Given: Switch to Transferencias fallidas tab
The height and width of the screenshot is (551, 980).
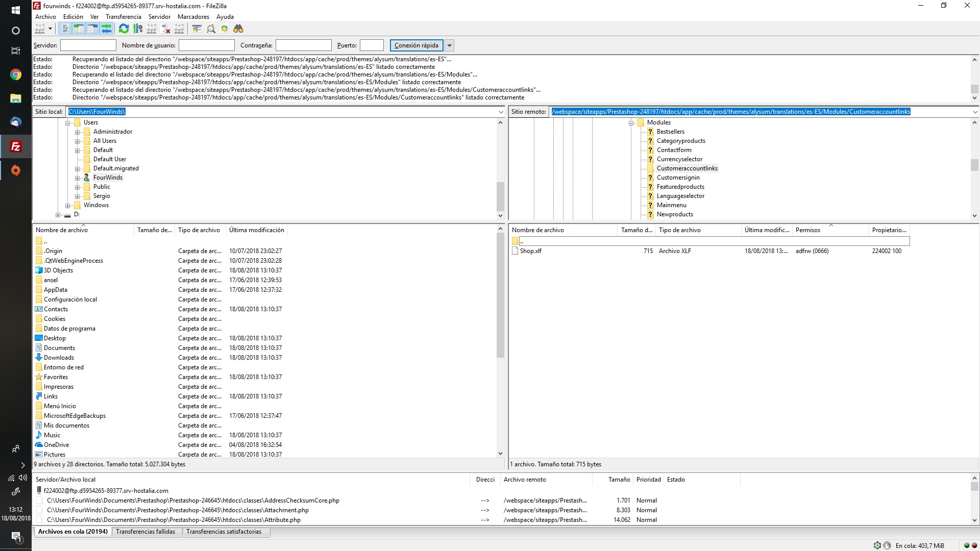Looking at the screenshot, I should point(145,532).
